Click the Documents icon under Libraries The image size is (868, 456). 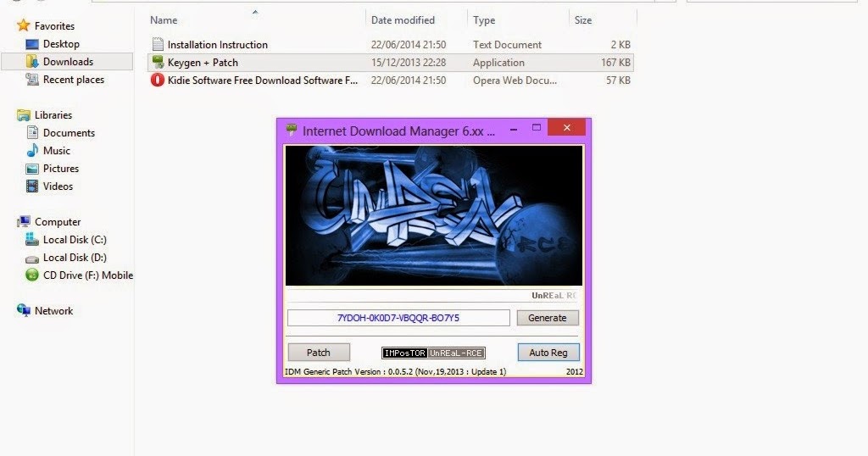pos(32,132)
